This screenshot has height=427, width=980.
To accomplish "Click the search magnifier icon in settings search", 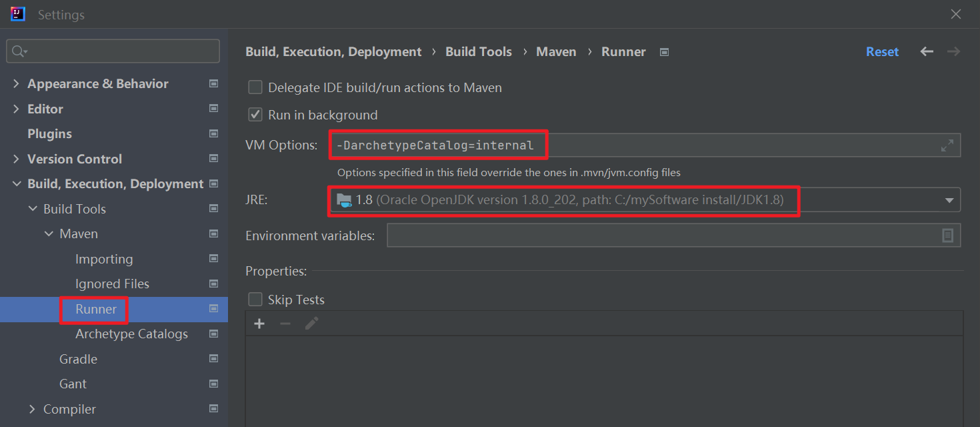I will [x=19, y=51].
